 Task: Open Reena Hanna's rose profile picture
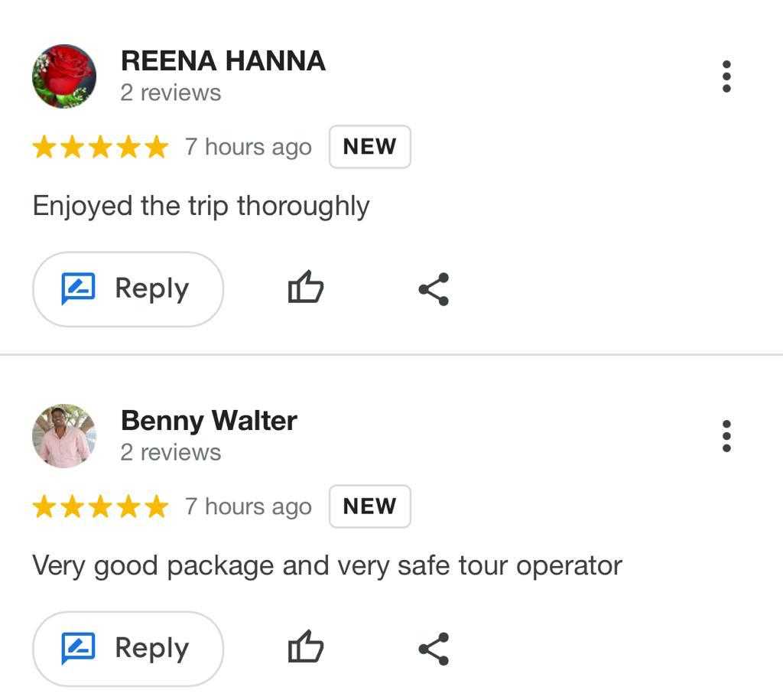pyautogui.click(x=64, y=77)
